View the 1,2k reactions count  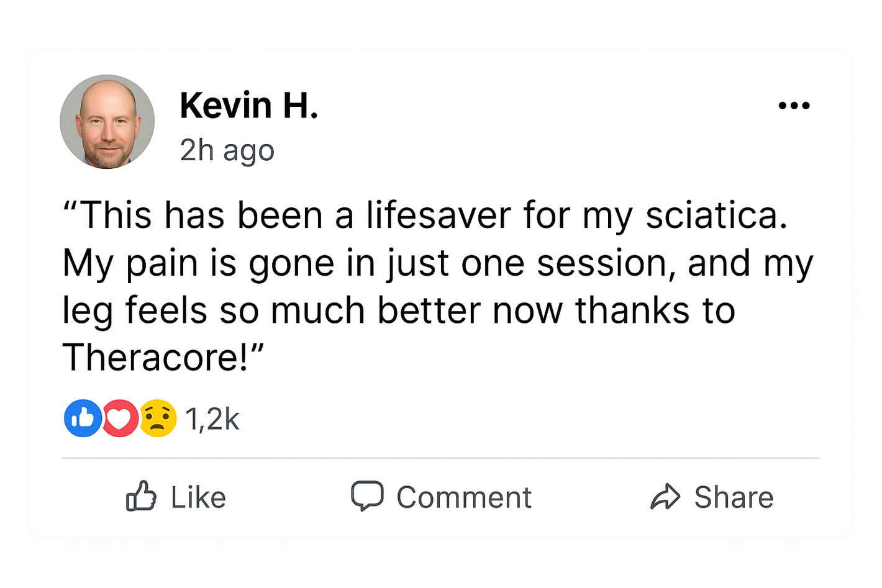point(212,419)
